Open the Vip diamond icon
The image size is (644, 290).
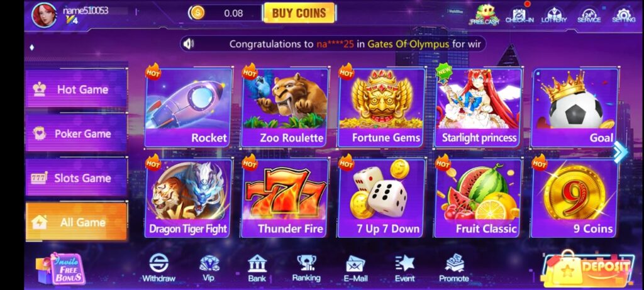coord(209,268)
